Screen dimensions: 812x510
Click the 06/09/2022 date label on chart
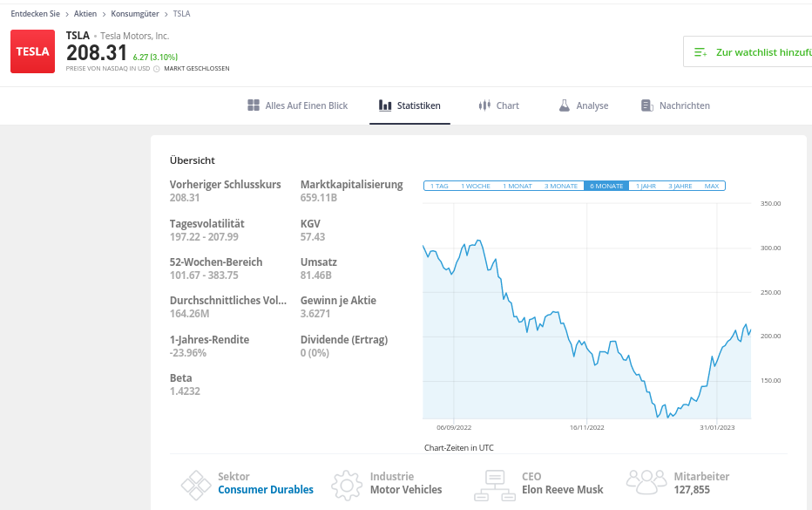(454, 427)
